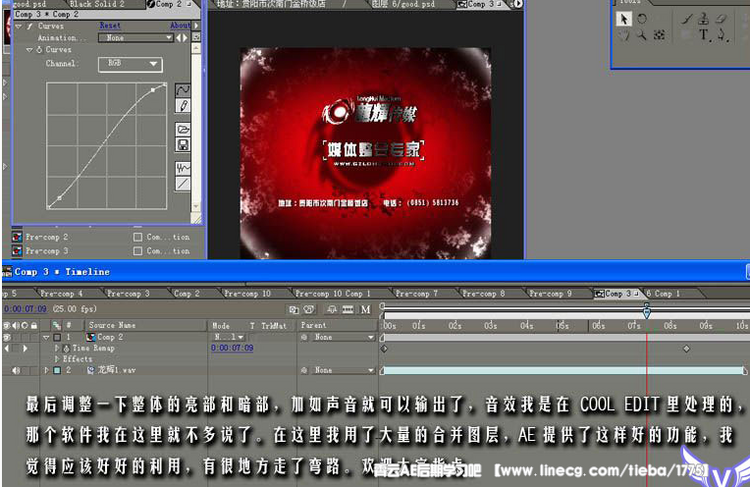Select the Clone Stamp tool
This screenshot has height=487, width=750.
(x=703, y=19)
